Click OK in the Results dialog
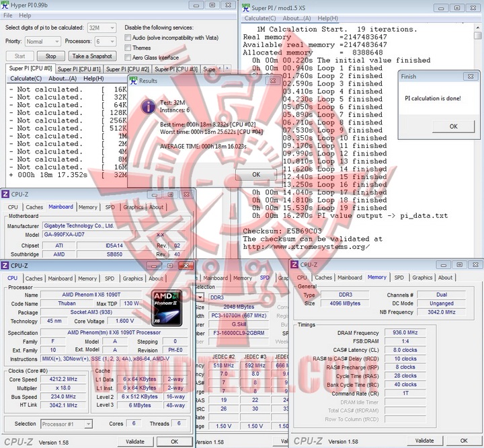484x448 pixels. coord(256,175)
